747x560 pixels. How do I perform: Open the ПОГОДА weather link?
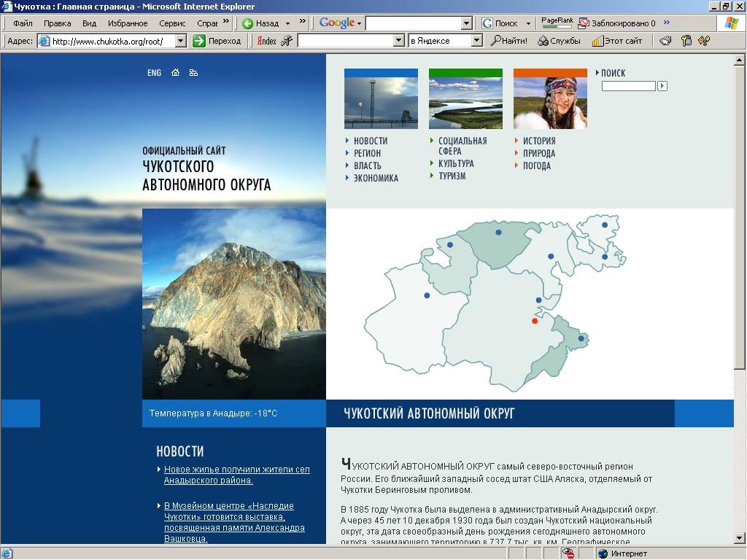tap(536, 166)
